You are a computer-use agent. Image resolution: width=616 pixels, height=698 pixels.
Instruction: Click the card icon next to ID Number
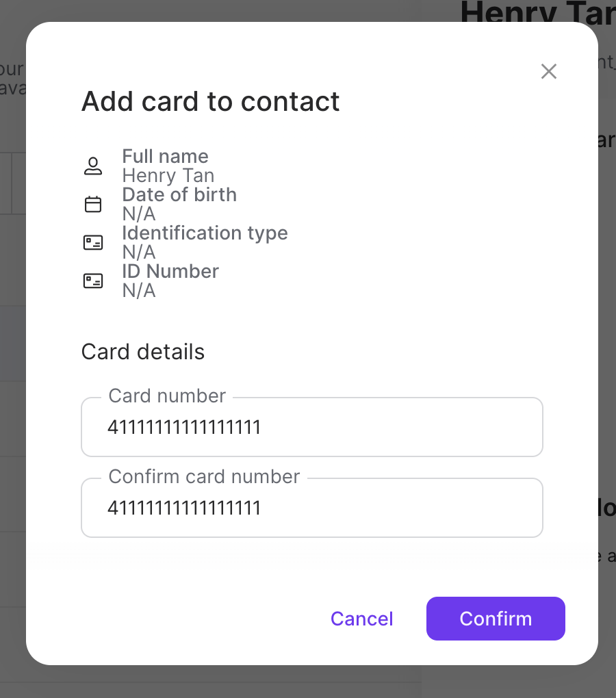coord(93,281)
